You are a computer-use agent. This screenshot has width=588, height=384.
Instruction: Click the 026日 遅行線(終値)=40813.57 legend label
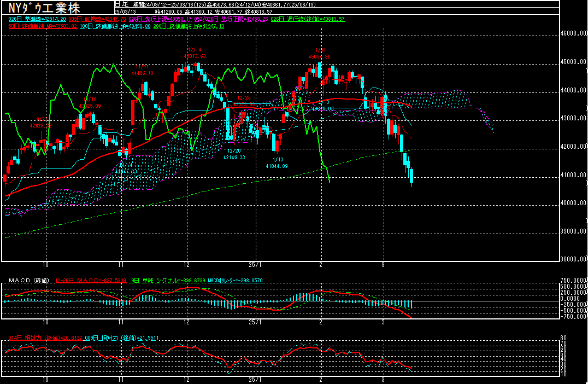point(308,19)
